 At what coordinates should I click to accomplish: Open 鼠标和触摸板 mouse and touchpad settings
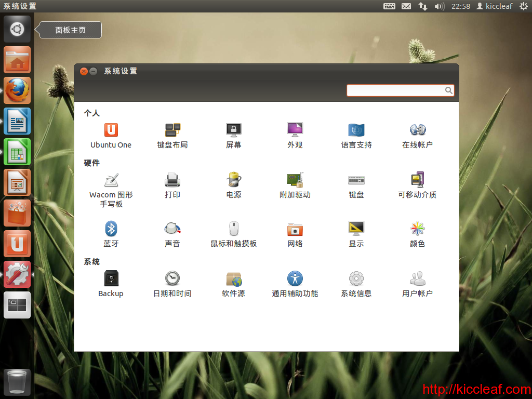point(233,234)
